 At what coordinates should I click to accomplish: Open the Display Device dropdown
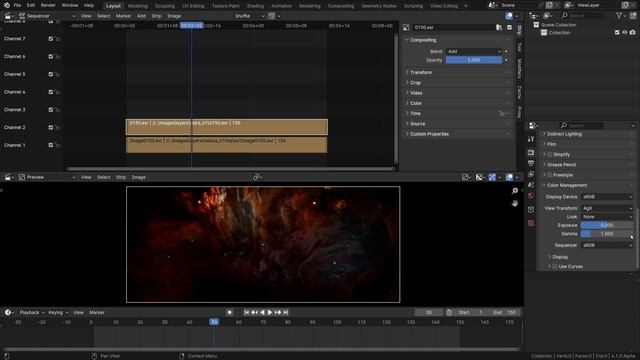(x=607, y=197)
